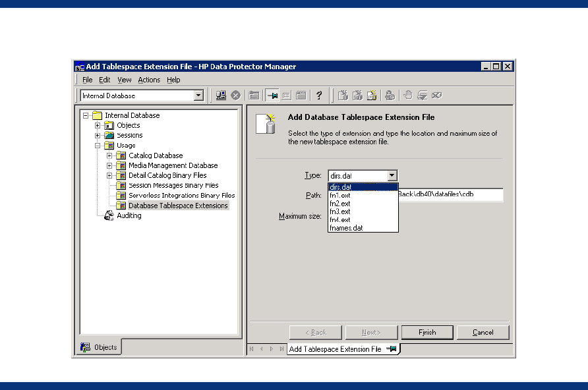588x390 pixels.
Task: Expand the Media Management Database node
Action: tap(109, 165)
